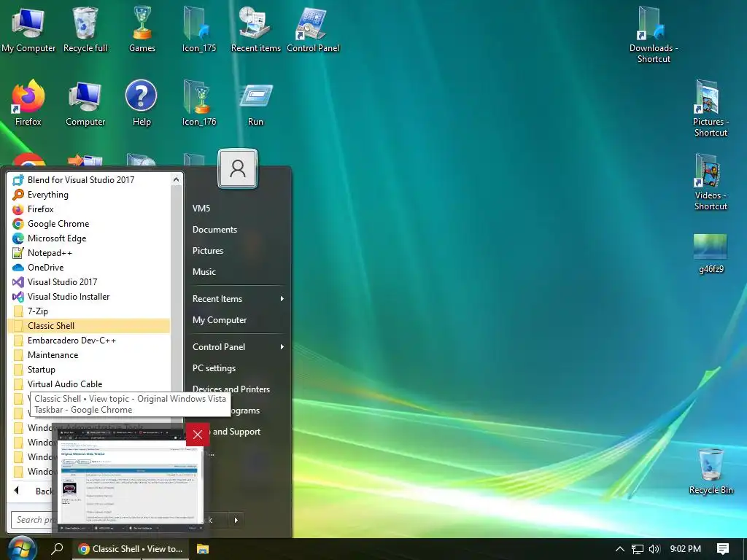The image size is (747, 560).
Task: Open the Games desktop icon
Action: click(x=142, y=29)
